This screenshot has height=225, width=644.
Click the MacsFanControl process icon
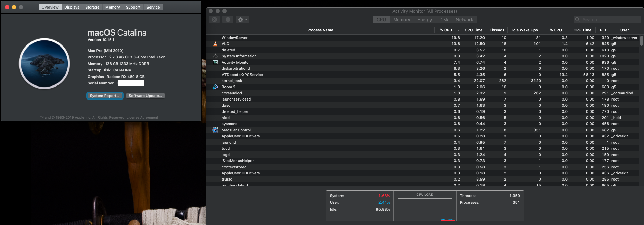215,130
